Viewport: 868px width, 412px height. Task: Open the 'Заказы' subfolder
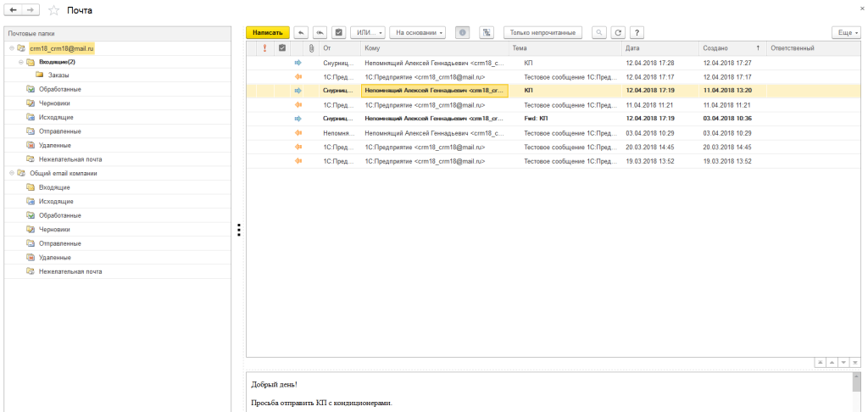pos(58,75)
